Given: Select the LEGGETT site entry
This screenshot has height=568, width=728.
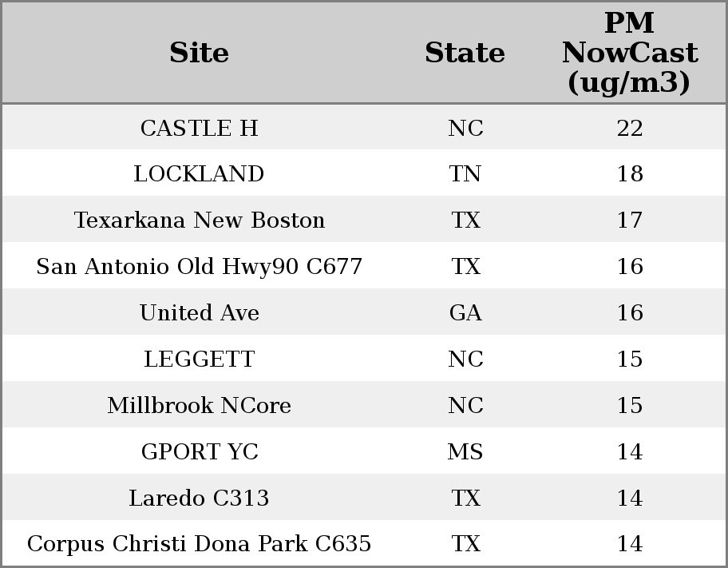Looking at the screenshot, I should tap(200, 359).
